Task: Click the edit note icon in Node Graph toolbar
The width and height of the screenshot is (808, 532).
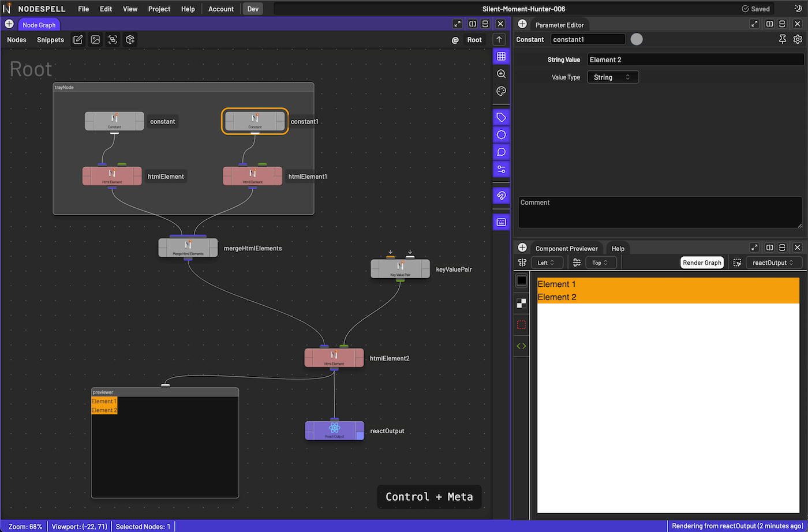Action: (x=78, y=40)
